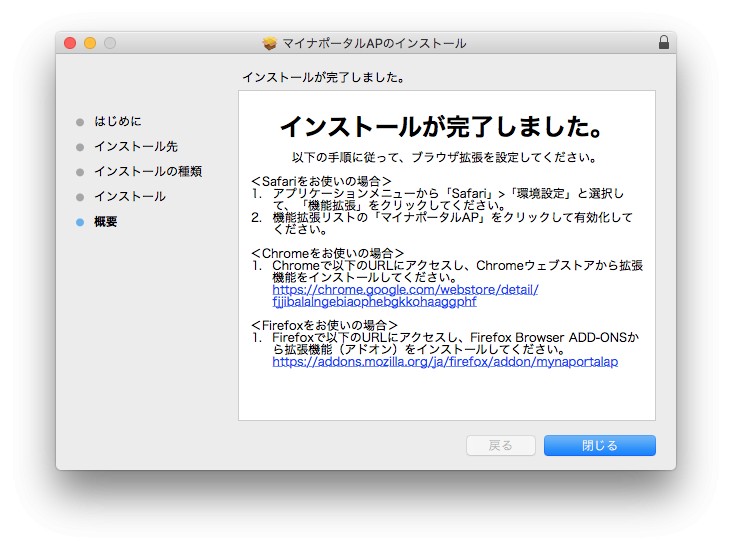
Task: Click the package icon beside the window title
Action: 269,43
